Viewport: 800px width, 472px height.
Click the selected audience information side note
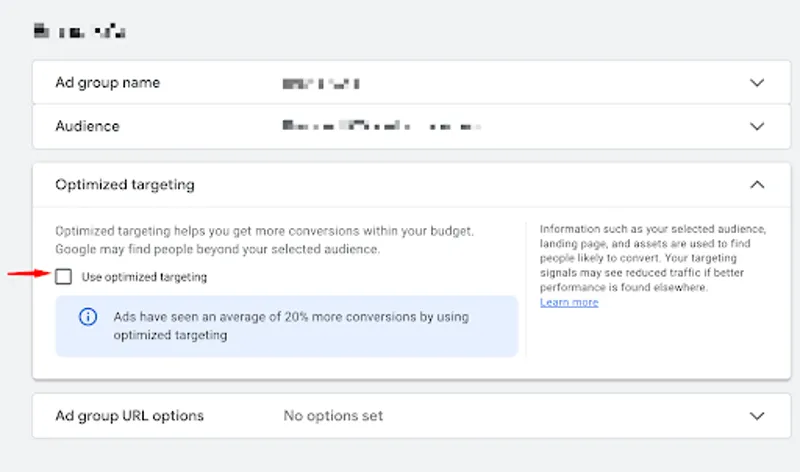tap(653, 258)
